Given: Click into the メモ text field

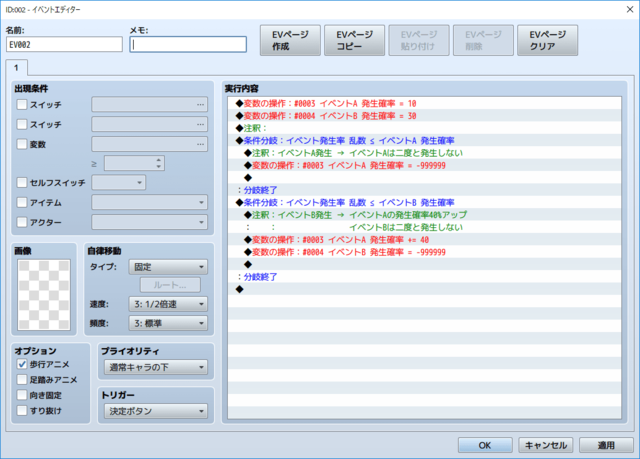Looking at the screenshot, I should (188, 44).
